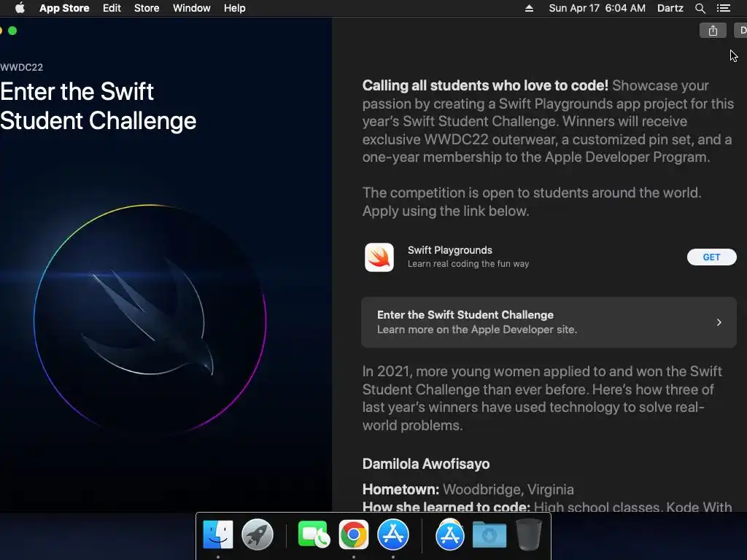This screenshot has width=747, height=560.
Task: Open the Help menu
Action: click(235, 8)
